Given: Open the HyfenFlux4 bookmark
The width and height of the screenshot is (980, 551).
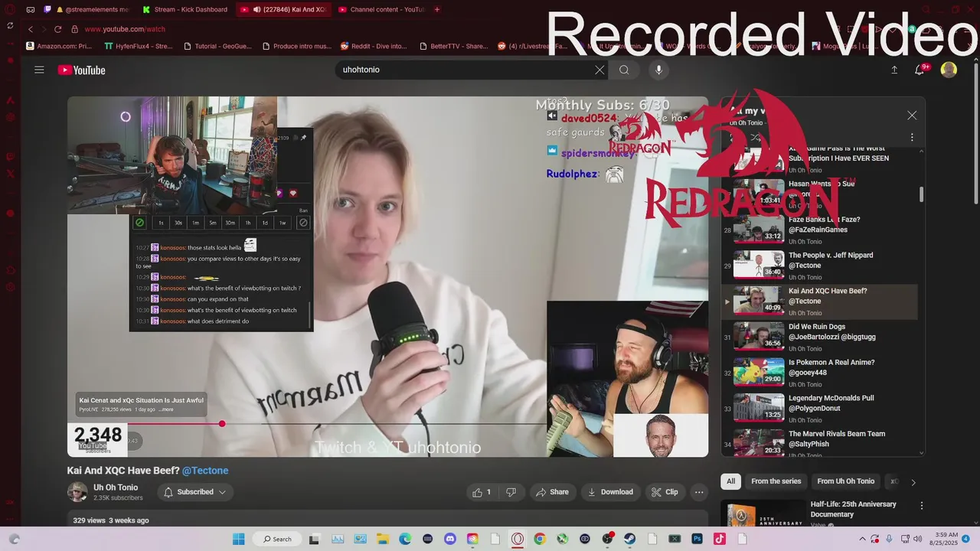Looking at the screenshot, I should 139,46.
